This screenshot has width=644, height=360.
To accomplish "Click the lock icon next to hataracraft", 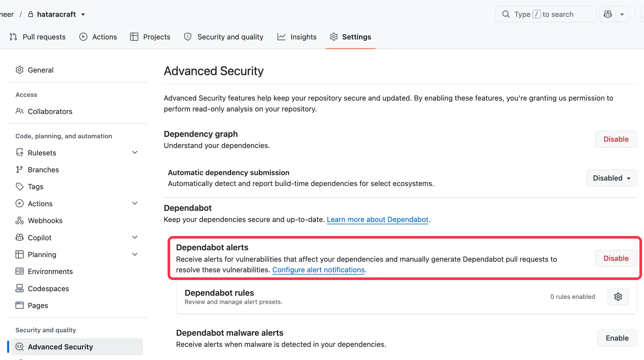I will point(31,14).
